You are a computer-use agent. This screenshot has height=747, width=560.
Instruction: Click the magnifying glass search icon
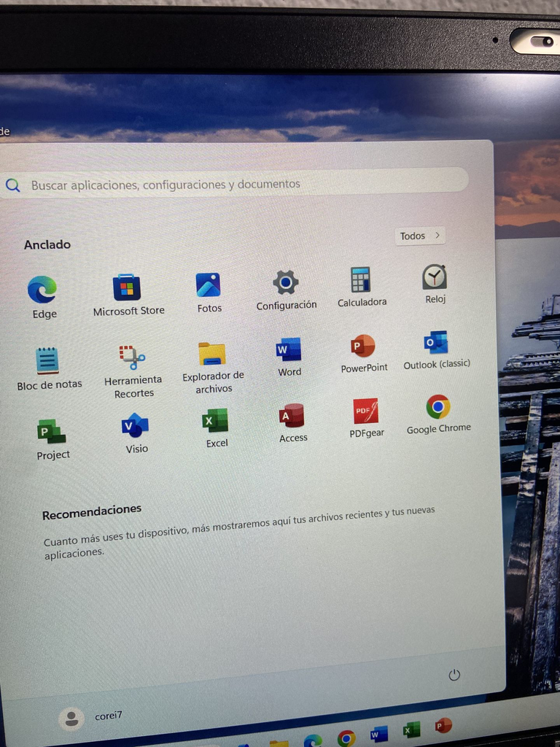[13, 185]
